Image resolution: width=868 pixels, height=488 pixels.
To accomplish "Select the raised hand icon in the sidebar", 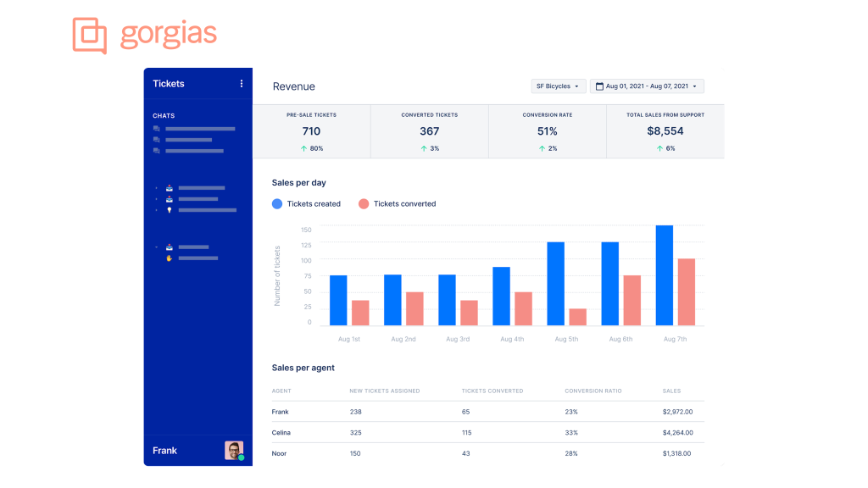I will (x=170, y=258).
